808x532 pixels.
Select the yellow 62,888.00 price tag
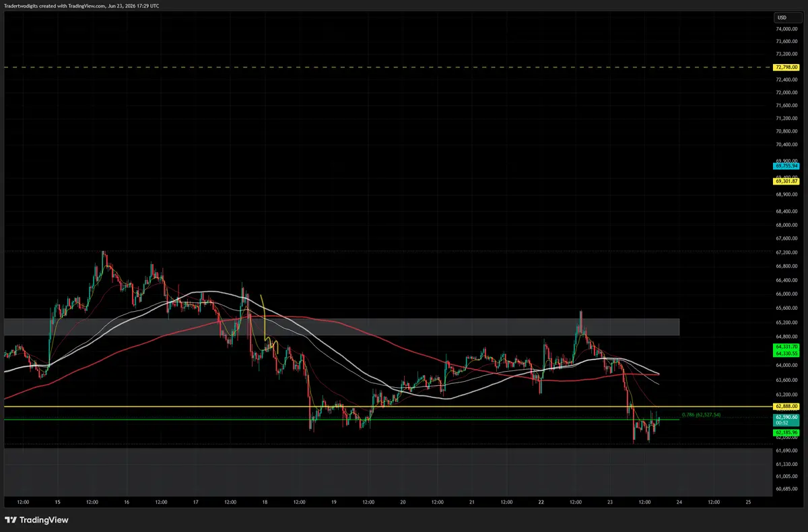coord(786,407)
